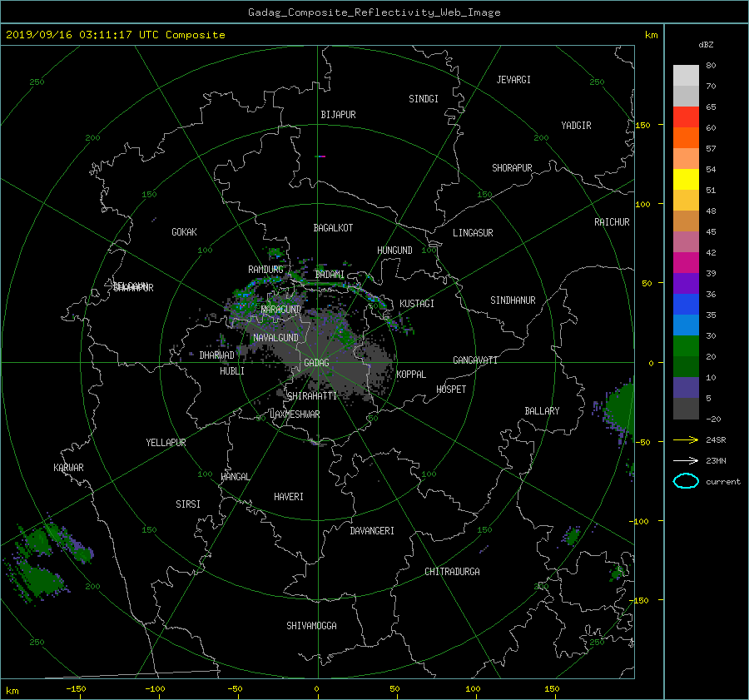The width and height of the screenshot is (749, 700).
Task: Click the yellow 24SR arrow legend icon
Action: click(x=686, y=439)
